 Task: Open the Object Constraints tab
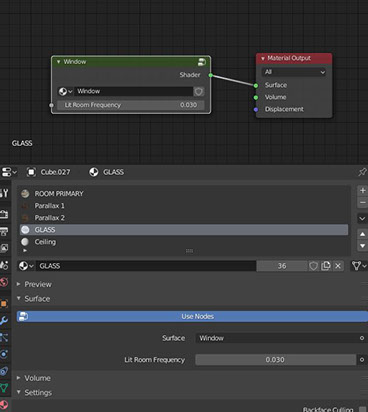4,371
